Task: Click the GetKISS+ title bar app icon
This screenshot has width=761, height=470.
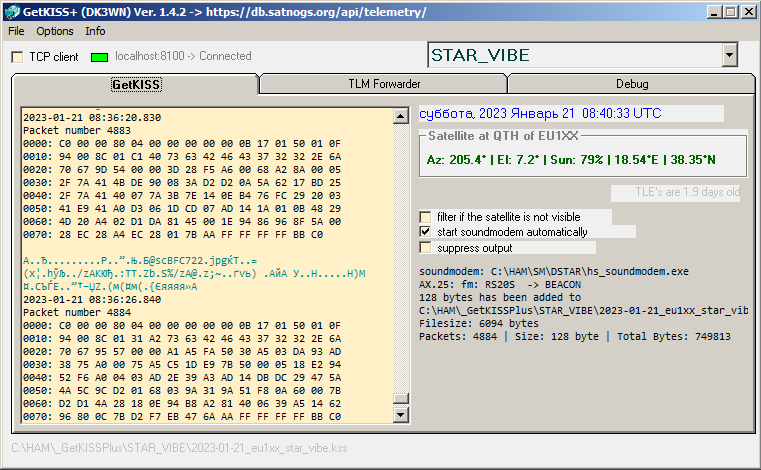Action: coord(12,12)
